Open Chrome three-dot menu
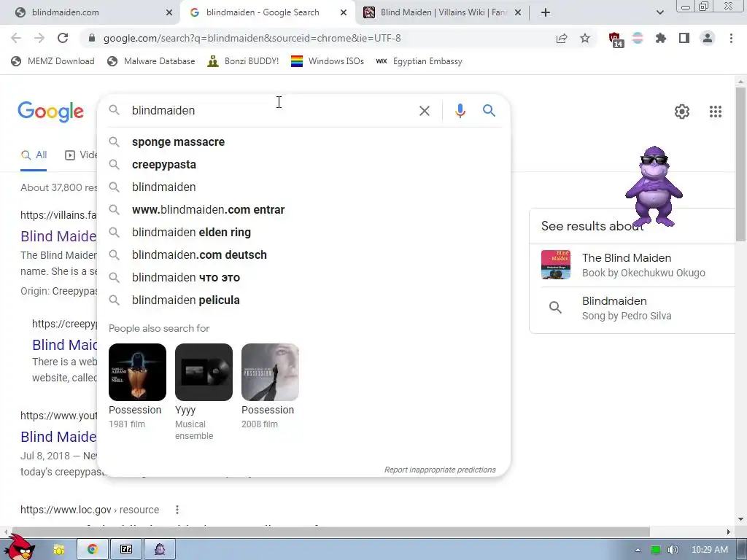 [x=731, y=38]
